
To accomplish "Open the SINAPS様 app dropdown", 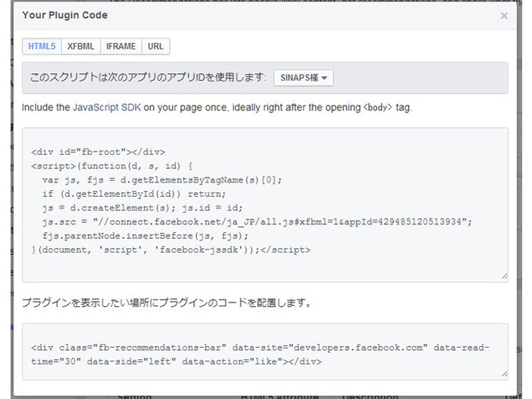I will [303, 78].
